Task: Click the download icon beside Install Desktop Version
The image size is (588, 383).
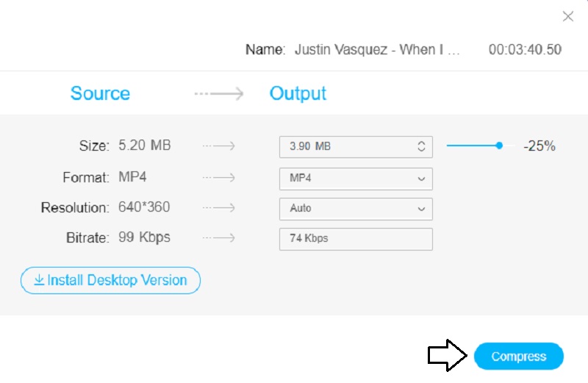Action: coord(39,280)
